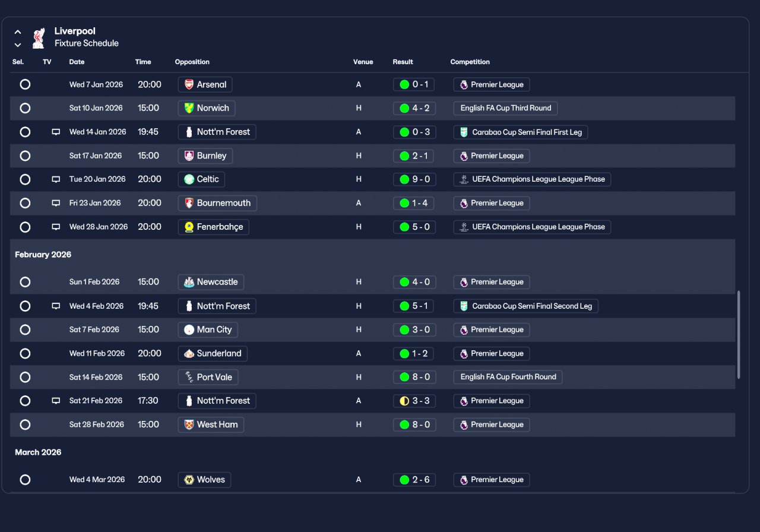Go to previous team with the up chevron

tap(18, 32)
